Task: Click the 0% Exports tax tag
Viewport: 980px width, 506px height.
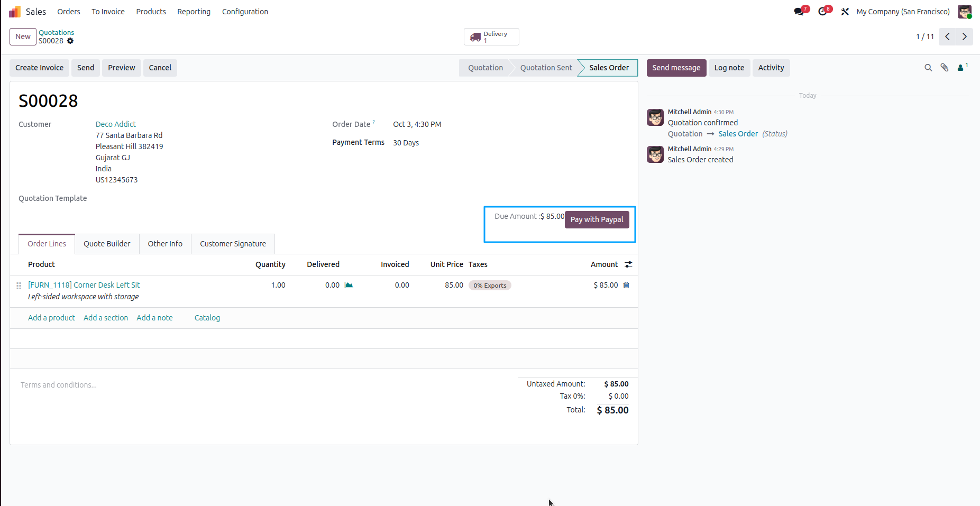Action: tap(490, 286)
